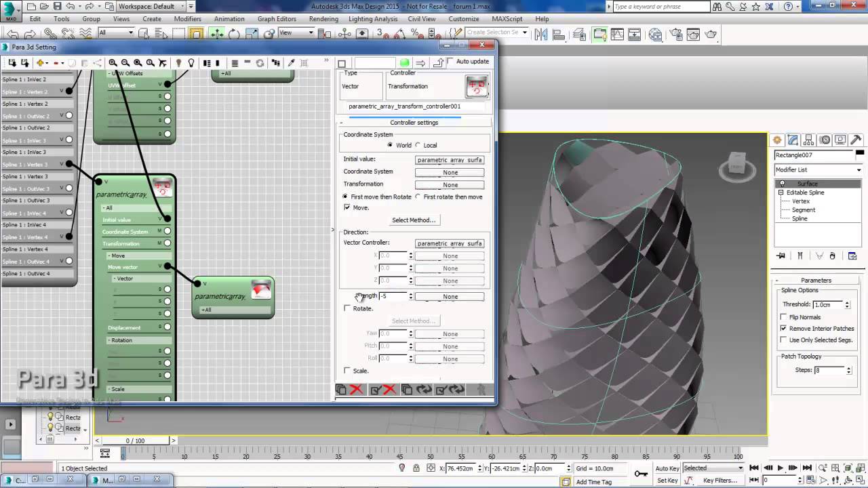
Task: Choose First move then Rotate option
Action: 346,197
